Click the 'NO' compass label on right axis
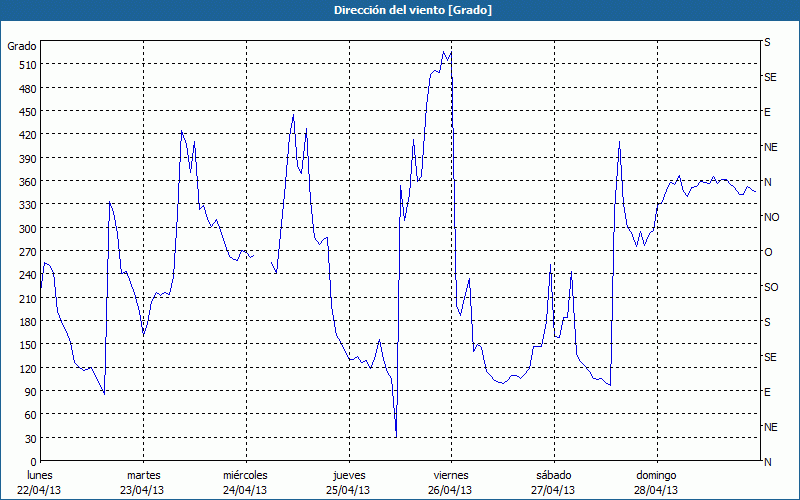The width and height of the screenshot is (800, 500). (771, 217)
